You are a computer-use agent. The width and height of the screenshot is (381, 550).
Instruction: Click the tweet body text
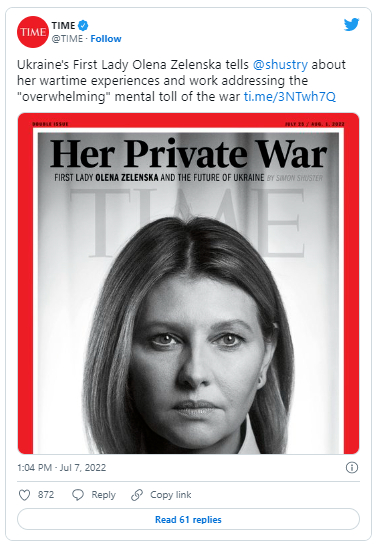click(x=181, y=81)
